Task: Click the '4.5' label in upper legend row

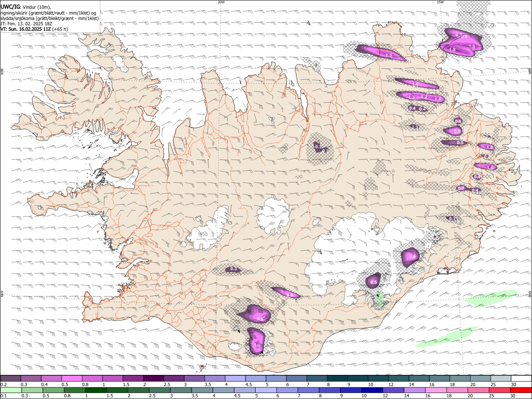Action: click(x=249, y=384)
